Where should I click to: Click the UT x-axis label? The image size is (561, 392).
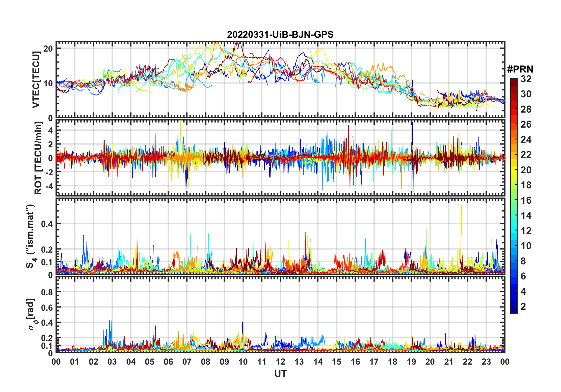click(x=280, y=374)
